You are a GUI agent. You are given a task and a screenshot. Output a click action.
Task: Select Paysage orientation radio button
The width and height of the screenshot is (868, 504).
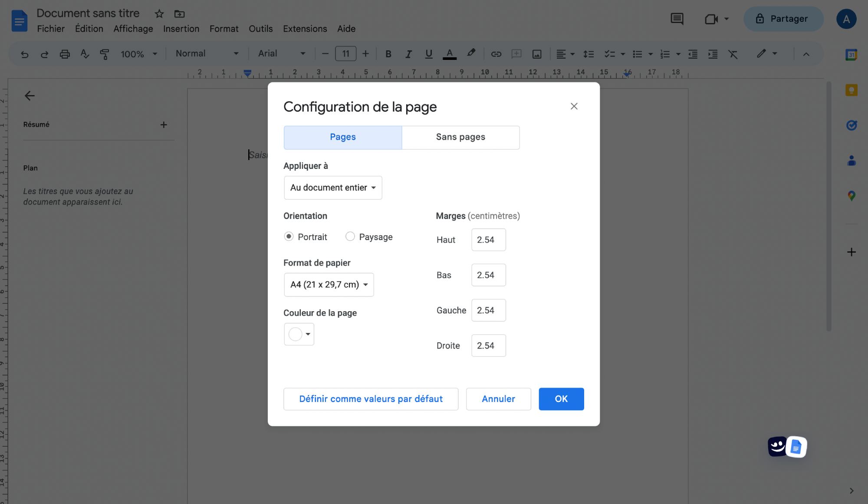click(x=350, y=237)
